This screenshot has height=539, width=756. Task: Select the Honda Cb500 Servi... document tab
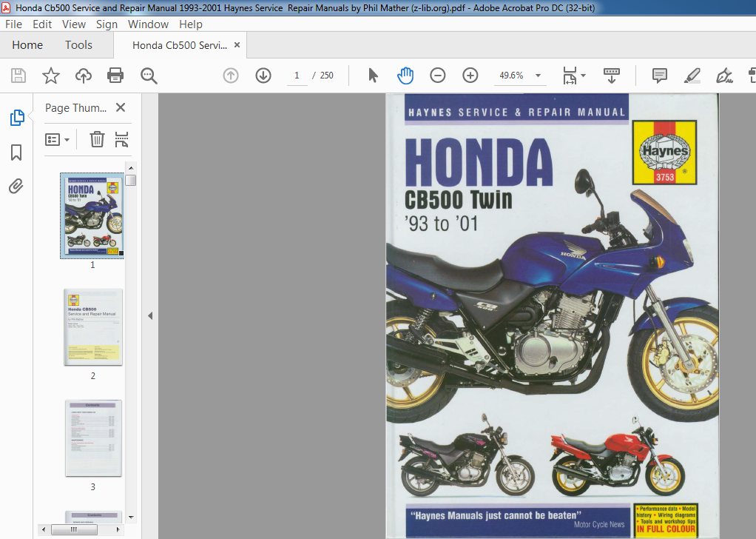pos(179,45)
